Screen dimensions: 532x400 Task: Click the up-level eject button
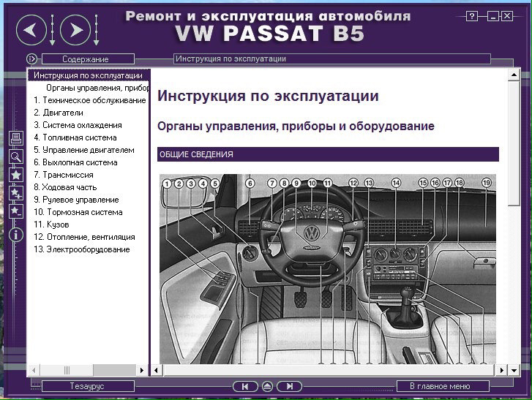click(267, 386)
